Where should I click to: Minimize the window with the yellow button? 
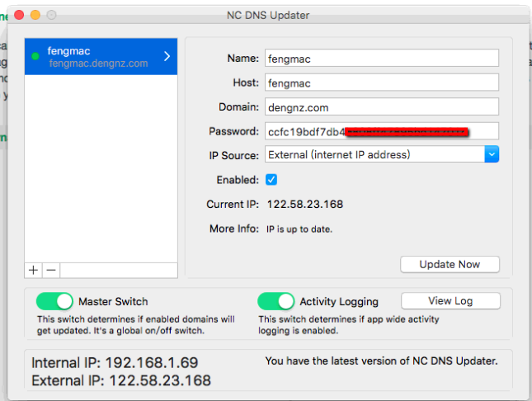35,15
